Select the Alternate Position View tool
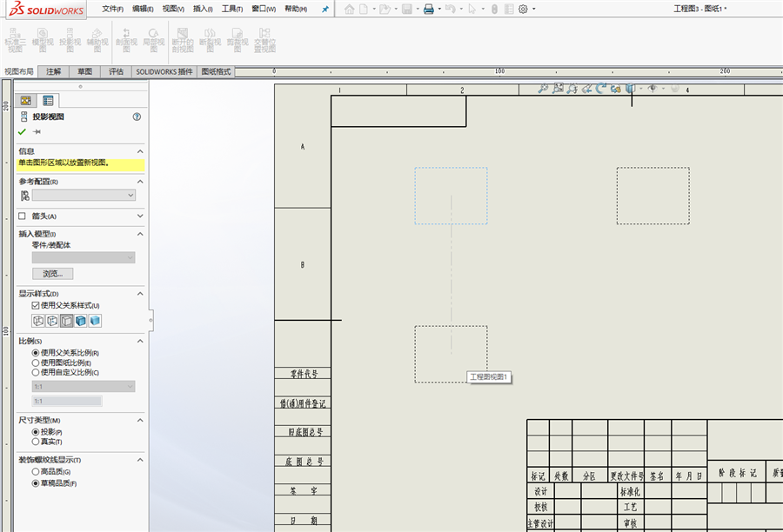783x532 pixels. point(264,40)
